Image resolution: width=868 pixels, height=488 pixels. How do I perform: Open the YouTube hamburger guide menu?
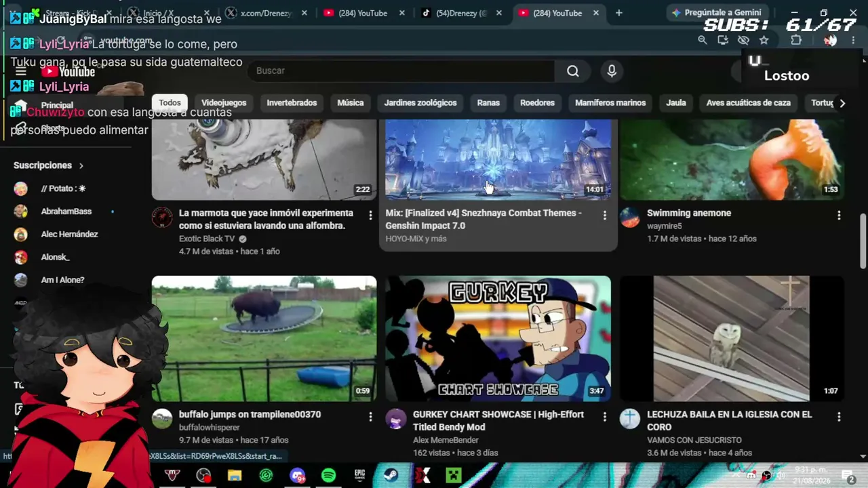point(21,71)
